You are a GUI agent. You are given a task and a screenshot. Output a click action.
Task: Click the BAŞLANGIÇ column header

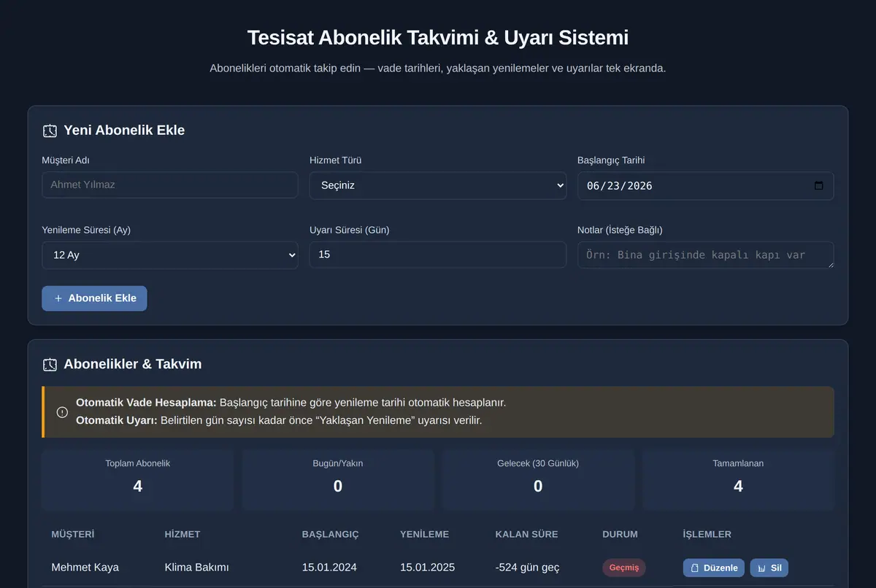[331, 534]
